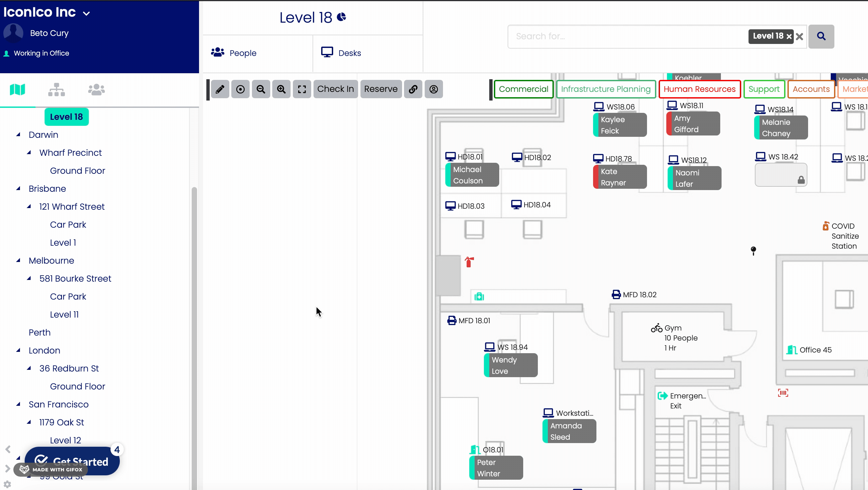Open Kate Rayner desk card
868x490 pixels.
click(620, 176)
